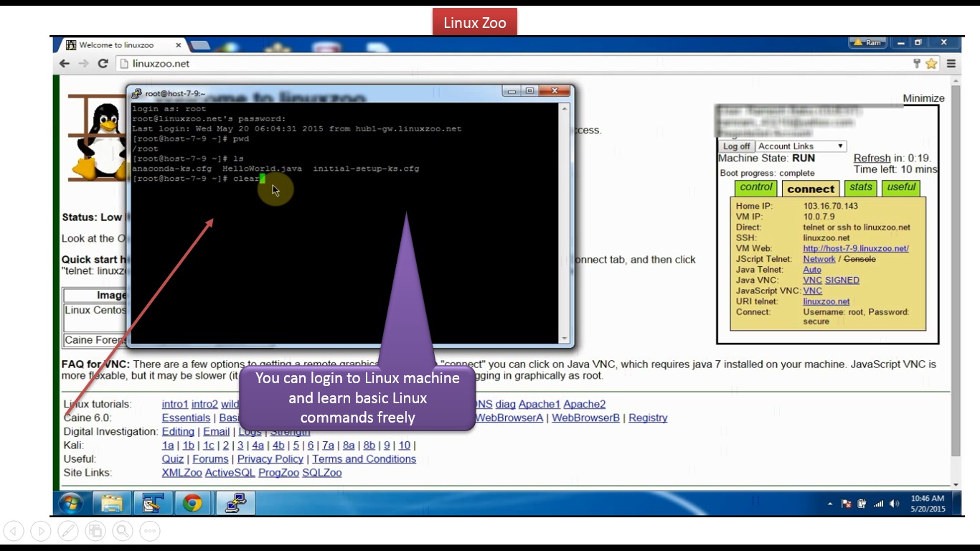Open the diag tutorial link
Screen dimensions: 980x551
[506, 404]
